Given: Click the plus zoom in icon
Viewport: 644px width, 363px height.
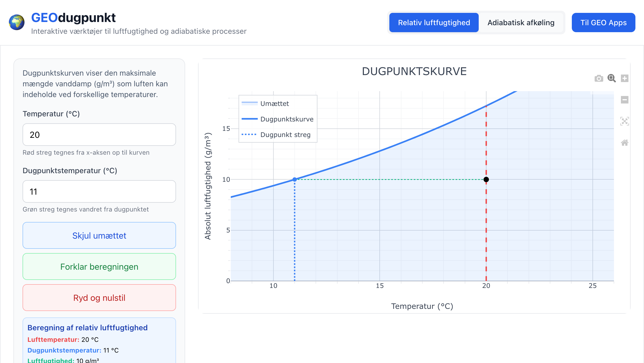Looking at the screenshot, I should (x=624, y=78).
